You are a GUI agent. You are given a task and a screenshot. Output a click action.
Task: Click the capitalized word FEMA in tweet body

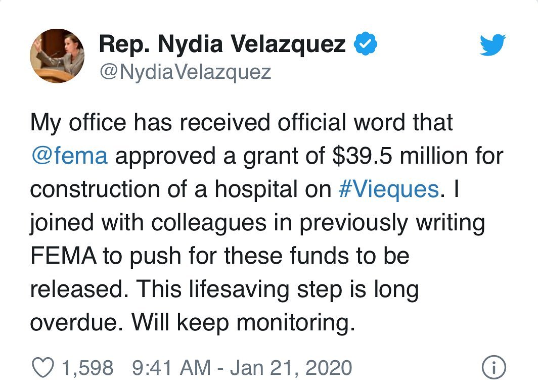(64, 256)
